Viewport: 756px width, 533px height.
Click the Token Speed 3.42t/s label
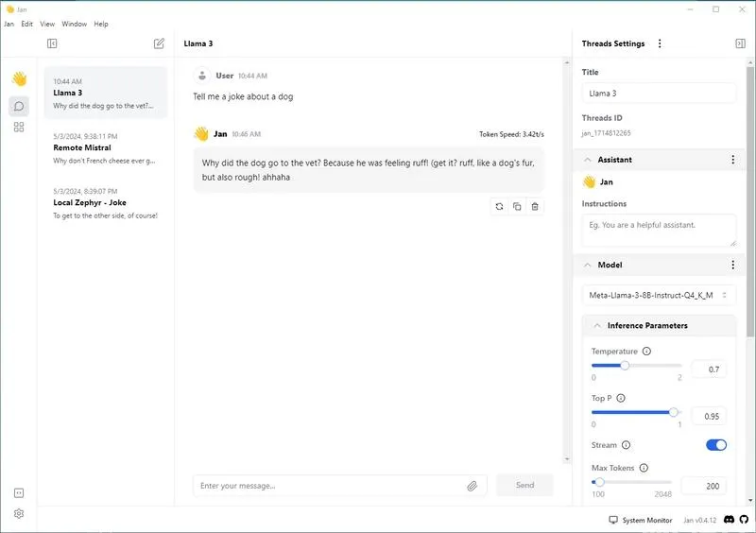click(x=511, y=134)
